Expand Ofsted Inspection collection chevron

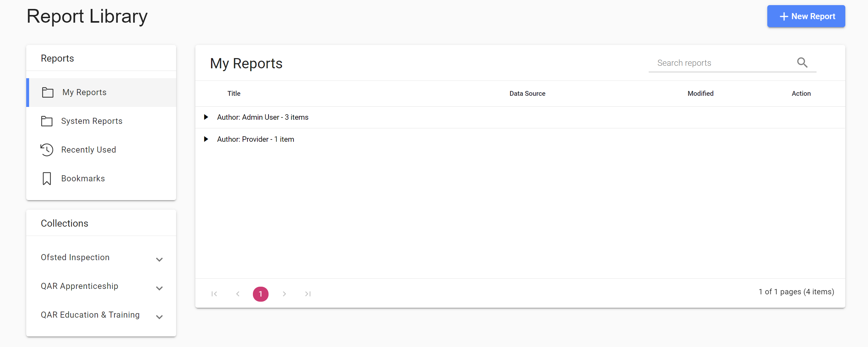(160, 260)
